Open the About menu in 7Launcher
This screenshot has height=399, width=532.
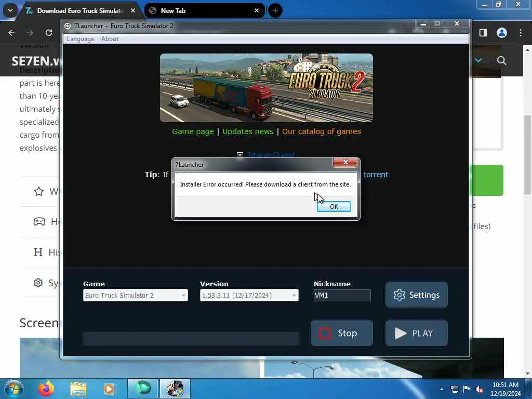pyautogui.click(x=110, y=39)
